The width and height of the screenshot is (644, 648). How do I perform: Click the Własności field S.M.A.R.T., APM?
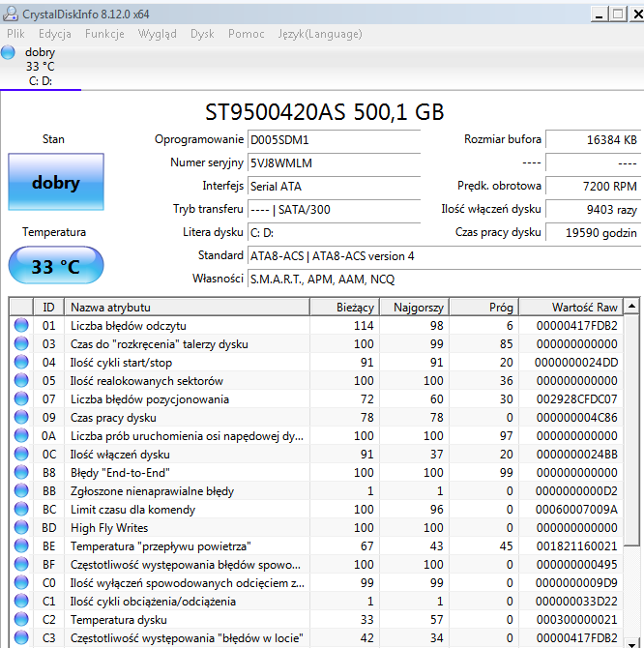pos(444,279)
